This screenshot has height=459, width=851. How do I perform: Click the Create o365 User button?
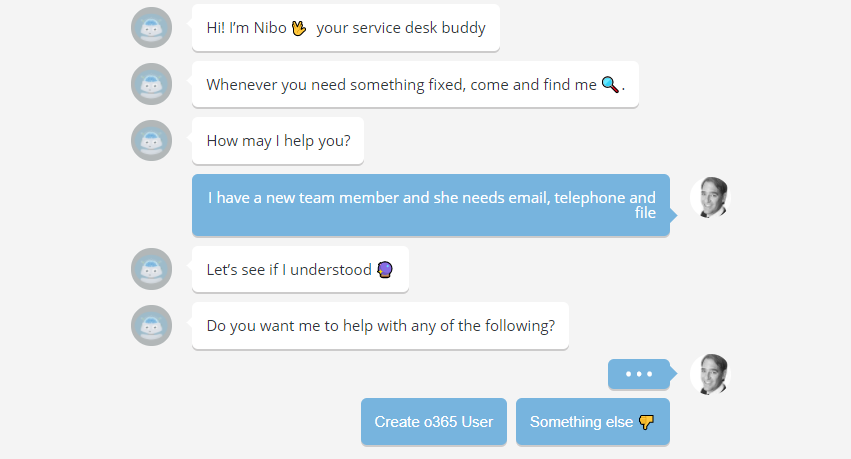[x=434, y=422]
